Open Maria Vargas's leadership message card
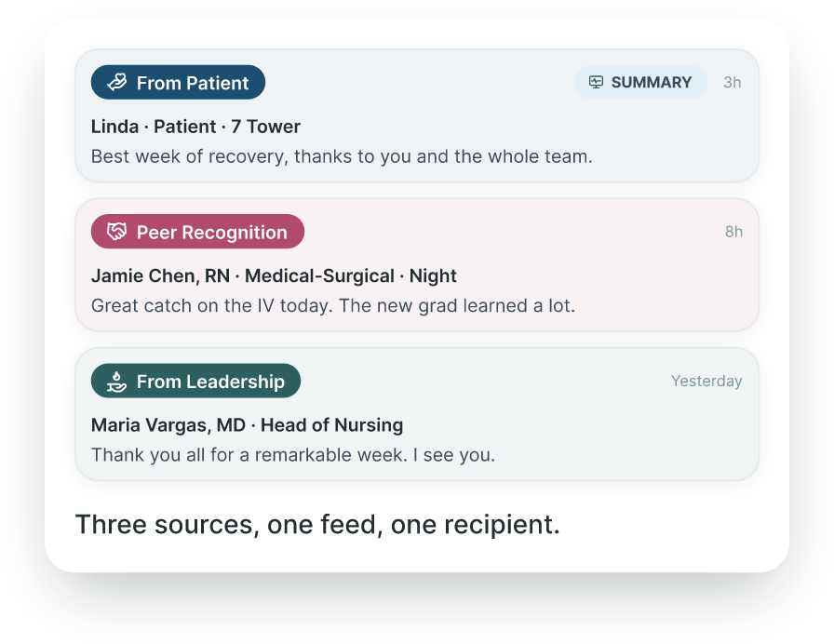 pos(417,414)
